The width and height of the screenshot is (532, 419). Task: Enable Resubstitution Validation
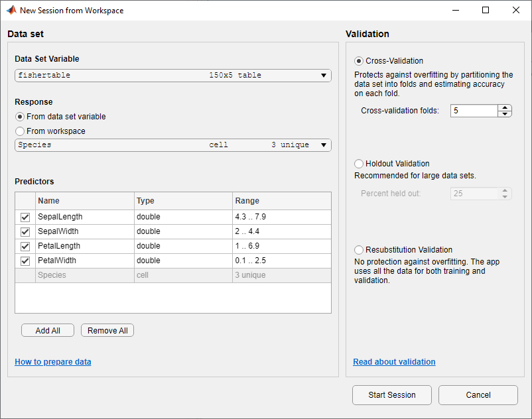359,250
